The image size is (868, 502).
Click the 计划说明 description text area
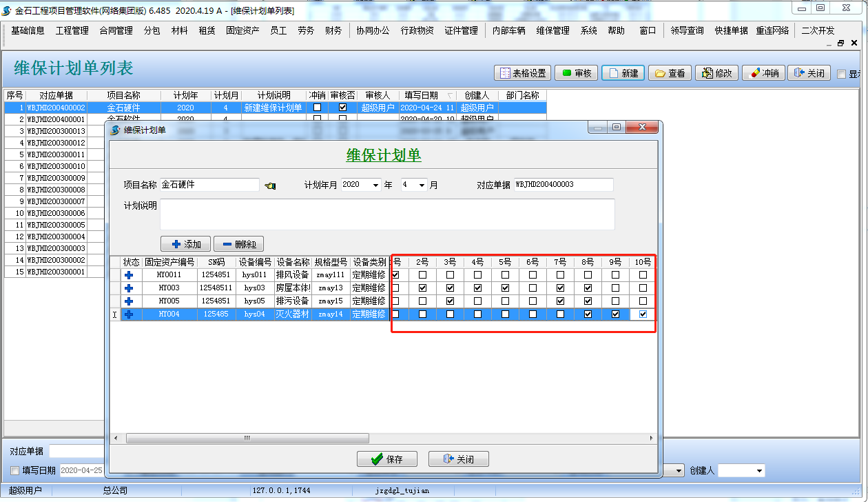(386, 214)
